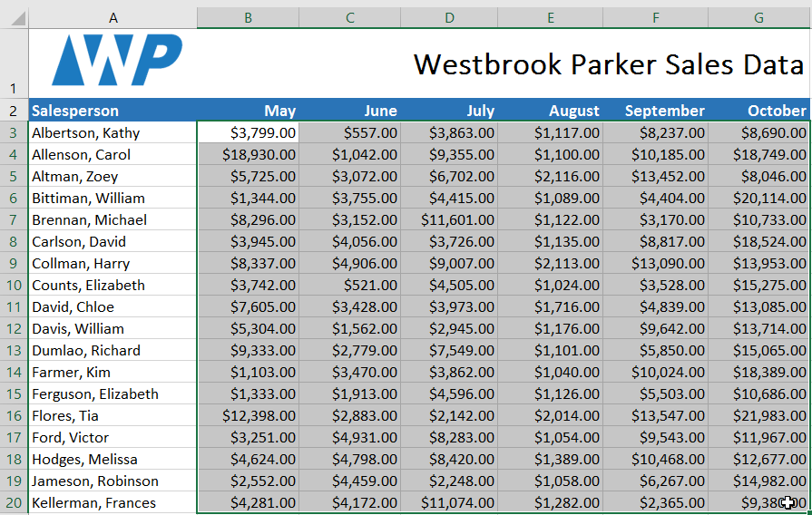Select the Albertson, Kathy name cell
812x515 pixels.
pyautogui.click(x=113, y=133)
